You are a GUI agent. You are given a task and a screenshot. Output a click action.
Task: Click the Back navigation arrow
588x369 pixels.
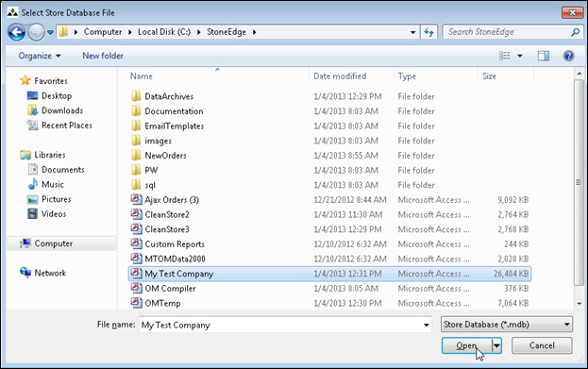pyautogui.click(x=16, y=32)
